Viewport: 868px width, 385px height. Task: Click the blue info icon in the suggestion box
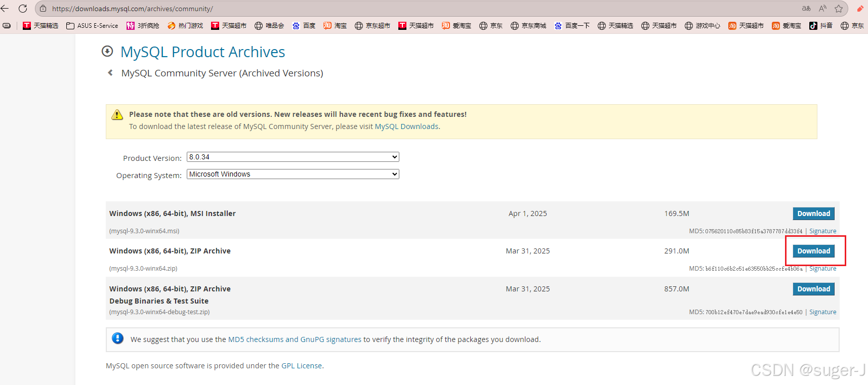[x=117, y=338]
